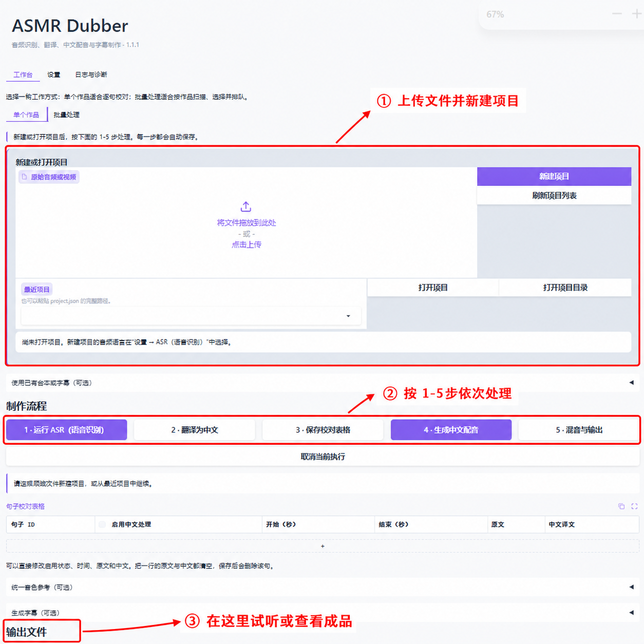Add a row with the plus below table

323,546
